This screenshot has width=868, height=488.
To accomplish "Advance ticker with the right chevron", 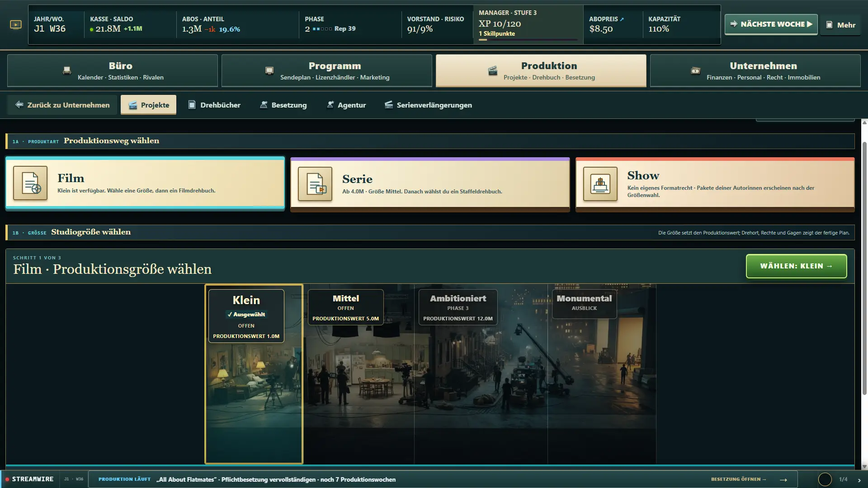I will click(x=859, y=480).
